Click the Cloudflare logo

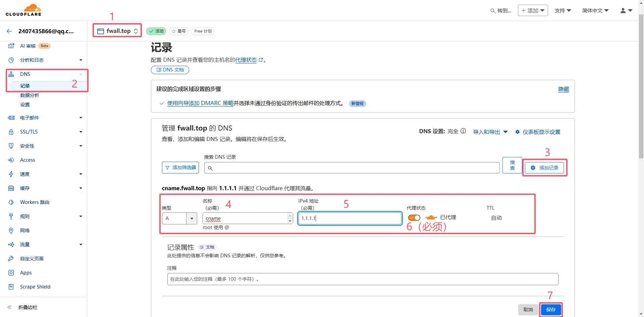(x=23, y=10)
